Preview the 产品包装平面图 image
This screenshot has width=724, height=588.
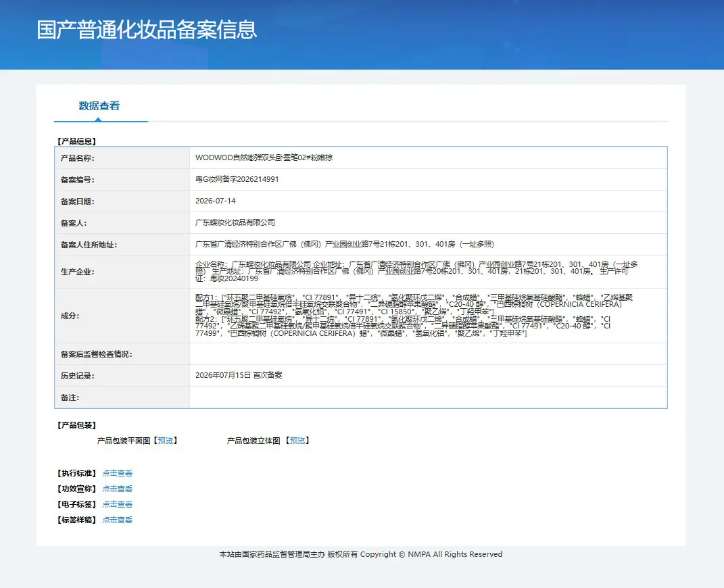point(166,441)
